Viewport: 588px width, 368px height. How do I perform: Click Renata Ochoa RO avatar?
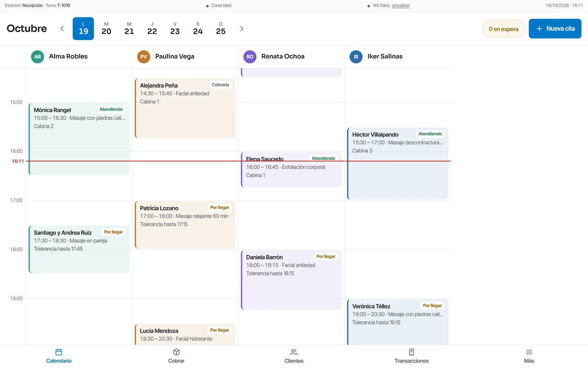pyautogui.click(x=250, y=57)
